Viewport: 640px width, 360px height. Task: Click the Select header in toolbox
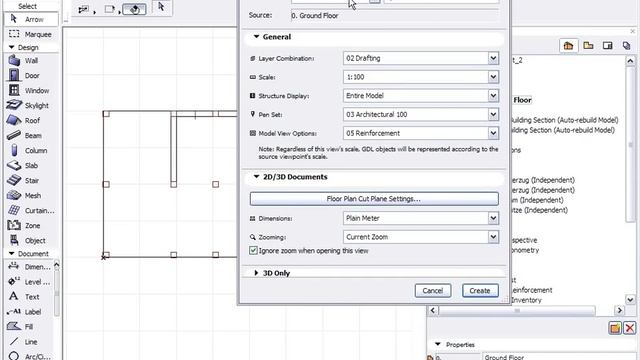27,6
